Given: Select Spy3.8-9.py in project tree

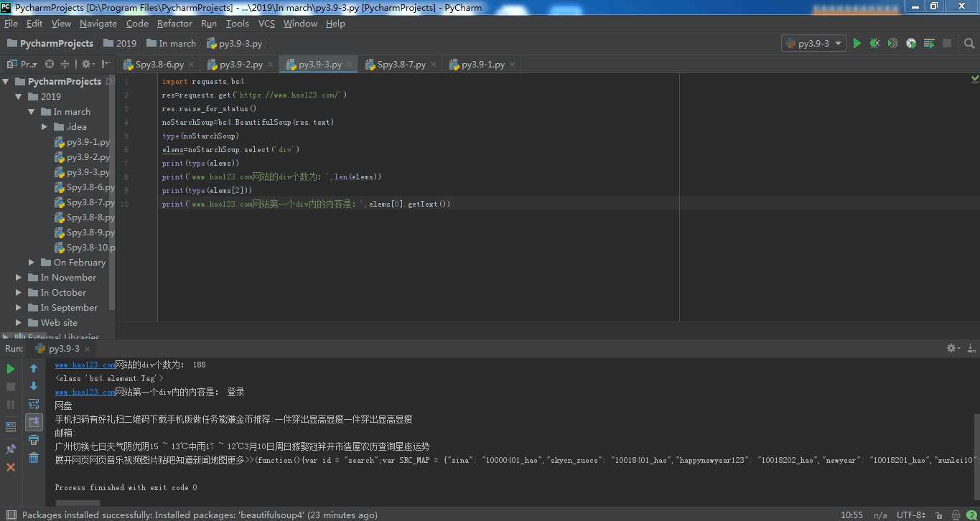Looking at the screenshot, I should click(x=85, y=233).
